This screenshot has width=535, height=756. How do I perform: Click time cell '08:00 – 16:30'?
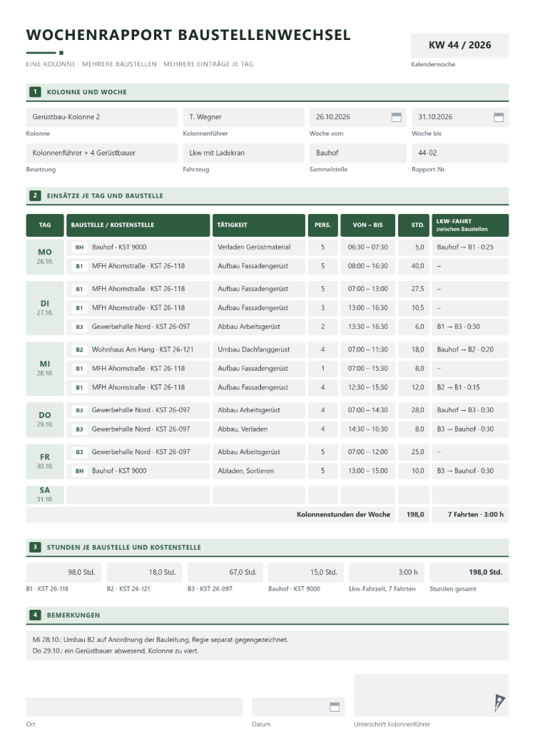tap(367, 266)
